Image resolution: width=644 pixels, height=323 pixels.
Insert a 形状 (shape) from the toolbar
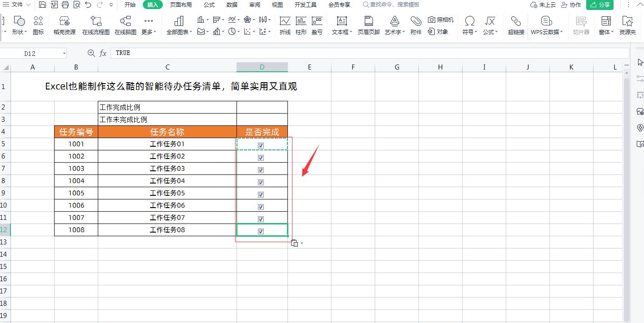click(x=19, y=25)
